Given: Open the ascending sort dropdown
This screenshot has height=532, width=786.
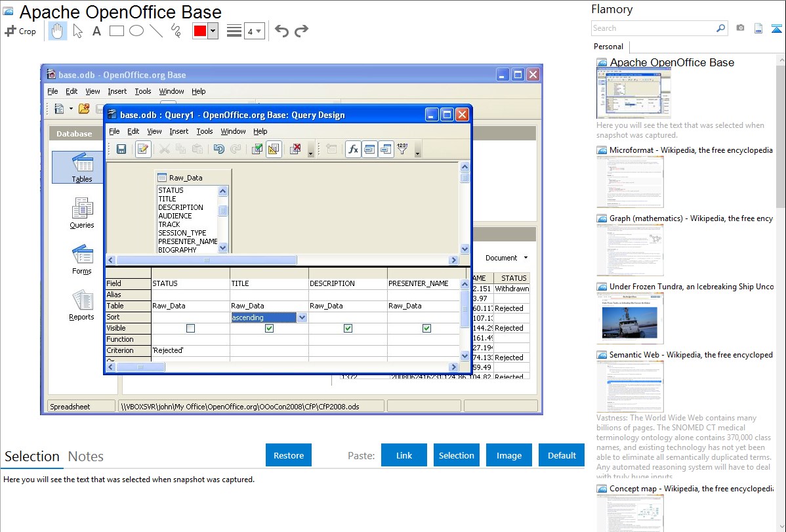Looking at the screenshot, I should 302,317.
